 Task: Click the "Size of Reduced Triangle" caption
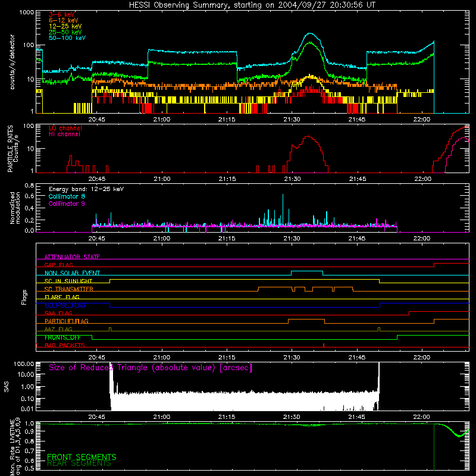(x=151, y=368)
